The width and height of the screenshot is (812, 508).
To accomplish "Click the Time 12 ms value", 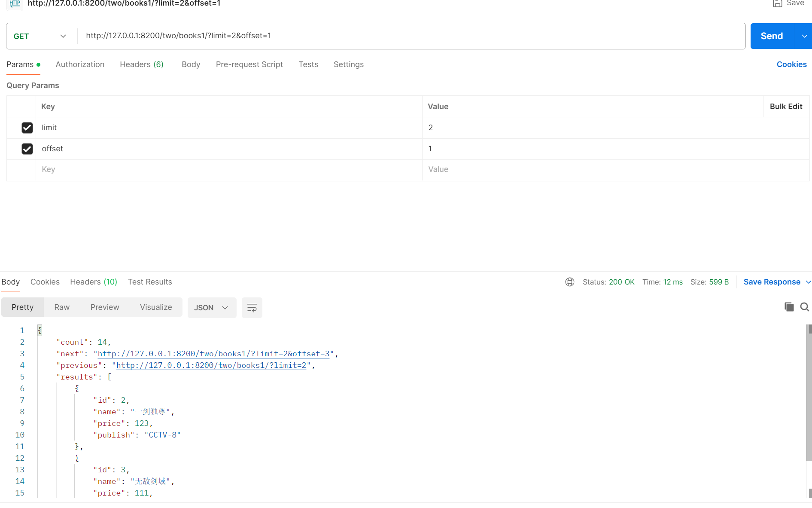I will point(673,282).
